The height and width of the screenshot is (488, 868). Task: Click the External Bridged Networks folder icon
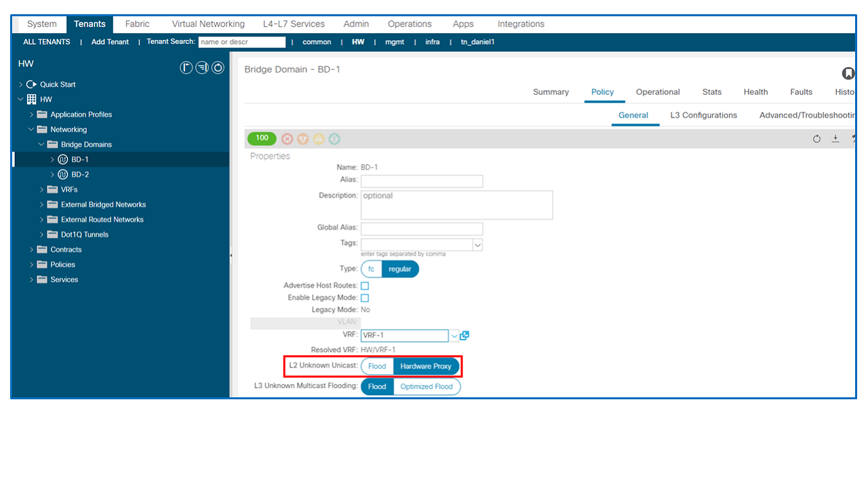pos(52,205)
